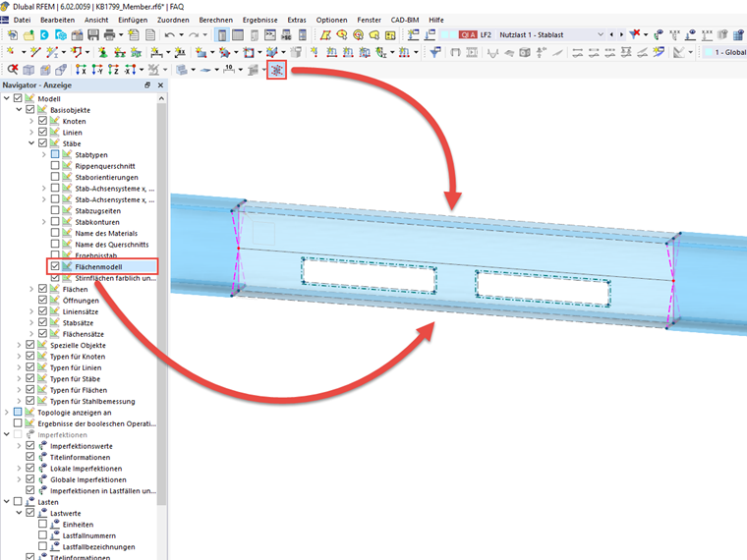This screenshot has height=560, width=747.
Task: Click the New Nodal Support icon
Action: (102, 52)
